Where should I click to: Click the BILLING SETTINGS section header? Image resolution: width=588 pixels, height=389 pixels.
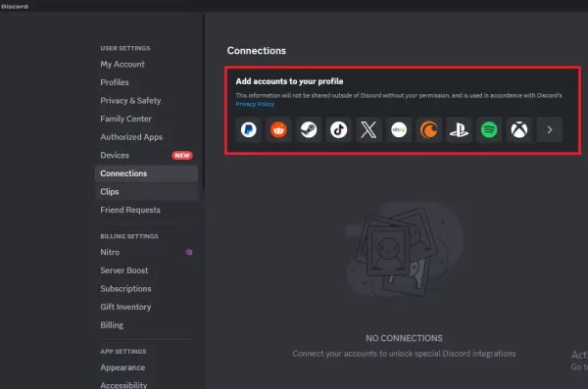(x=129, y=236)
